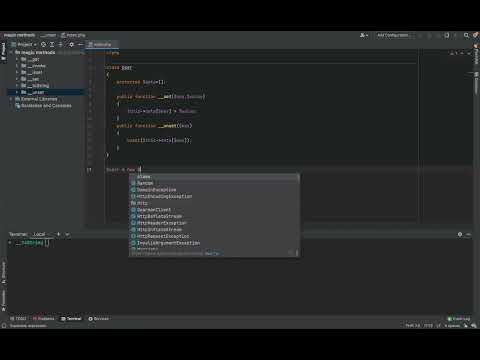
Task: Choose InvalidArgumentException from autocomplete list
Action: click(x=214, y=243)
